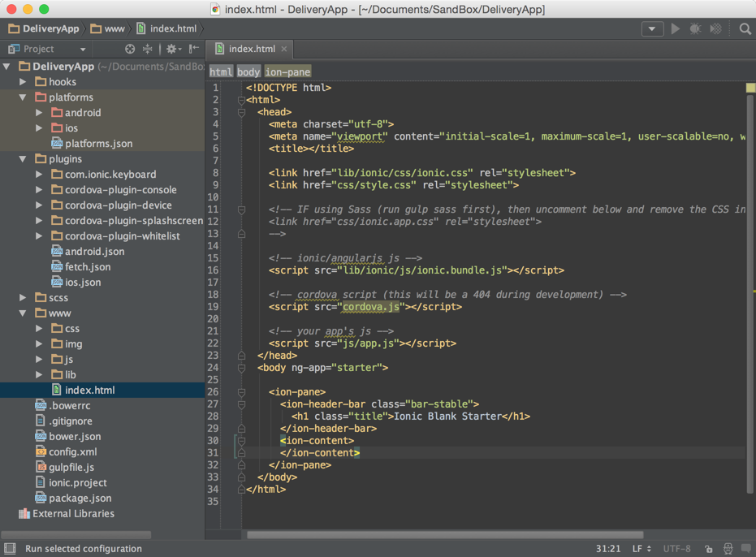Viewport: 756px width, 557px height.
Task: Run the selected configuration with the play icon
Action: 675,29
